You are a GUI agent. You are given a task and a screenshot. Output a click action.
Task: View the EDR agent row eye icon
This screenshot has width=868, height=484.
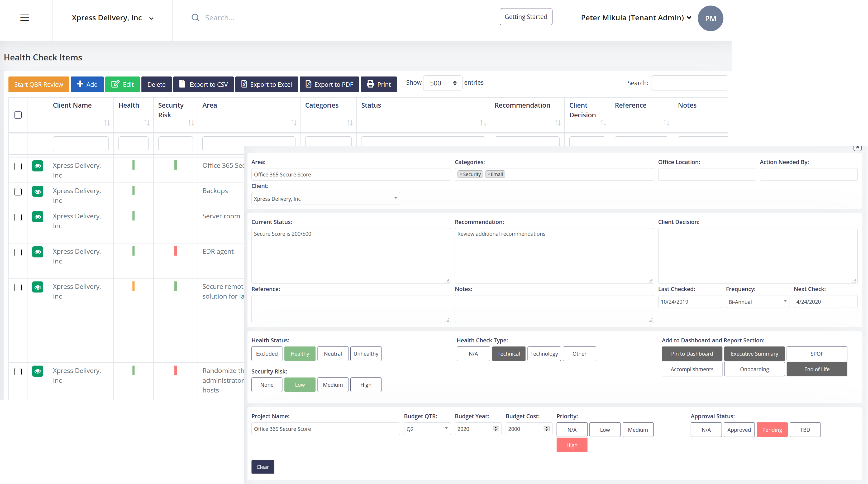pyautogui.click(x=38, y=252)
